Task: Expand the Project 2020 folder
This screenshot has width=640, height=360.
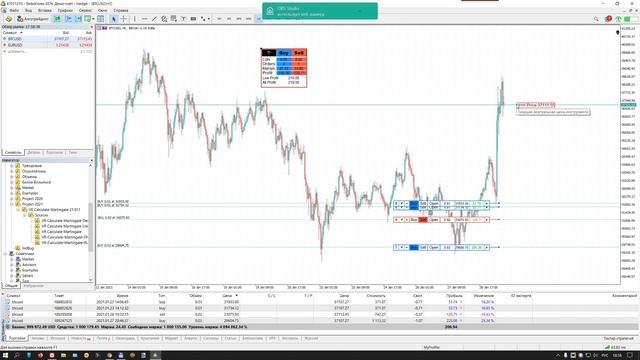Action: tap(12, 199)
